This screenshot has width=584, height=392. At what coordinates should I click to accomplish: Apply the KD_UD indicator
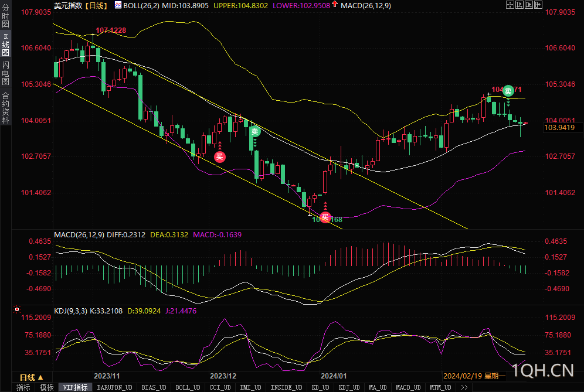pos(320,387)
